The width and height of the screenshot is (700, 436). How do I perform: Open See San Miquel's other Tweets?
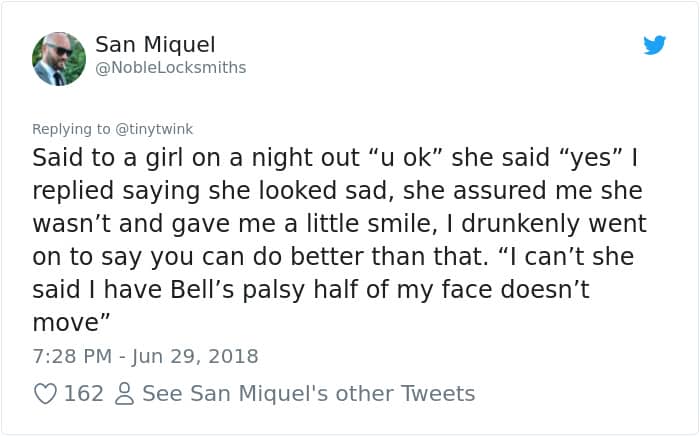(308, 394)
